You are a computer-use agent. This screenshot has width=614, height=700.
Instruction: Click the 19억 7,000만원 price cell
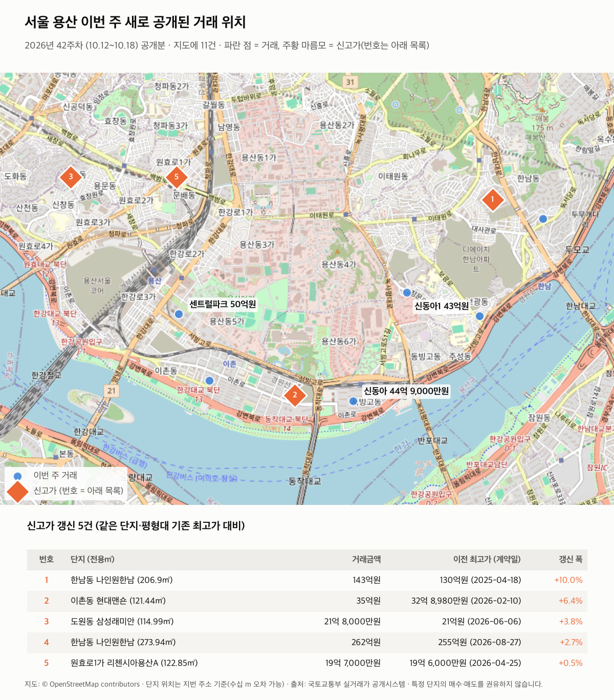(353, 663)
